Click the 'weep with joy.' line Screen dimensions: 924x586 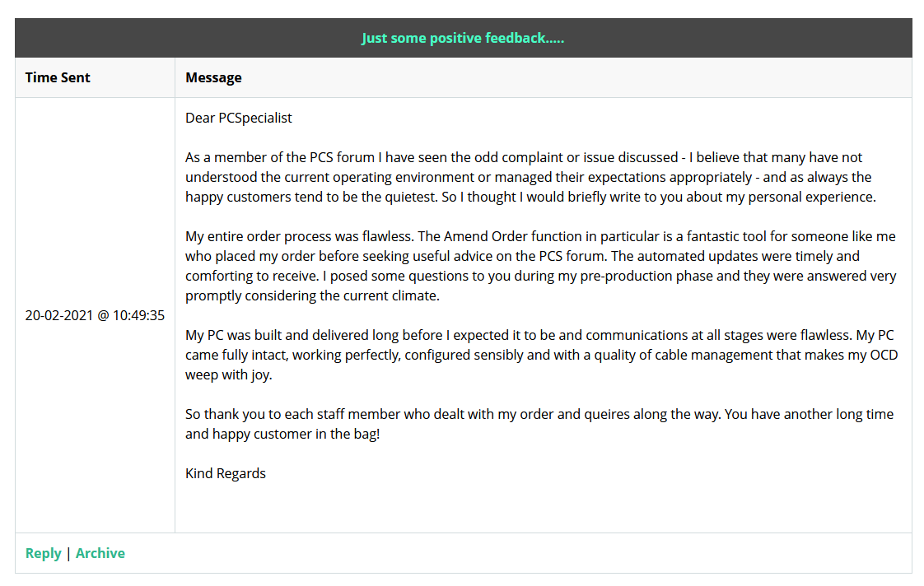(x=229, y=375)
